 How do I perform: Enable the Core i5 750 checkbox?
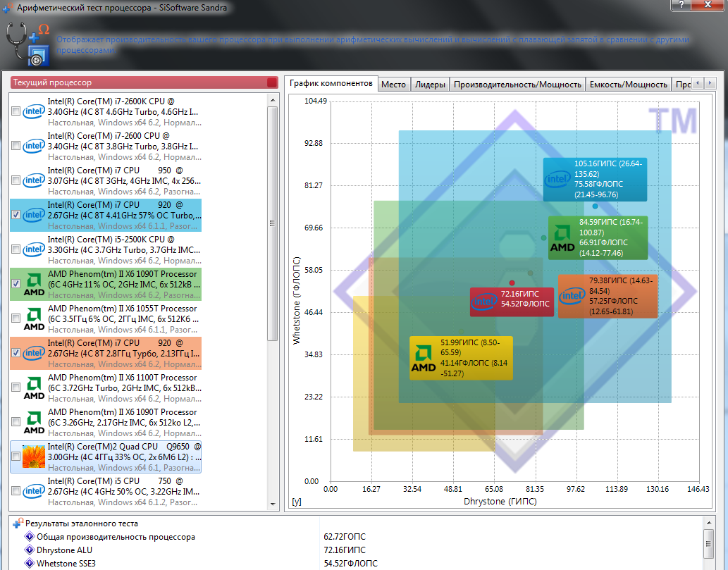(x=16, y=491)
